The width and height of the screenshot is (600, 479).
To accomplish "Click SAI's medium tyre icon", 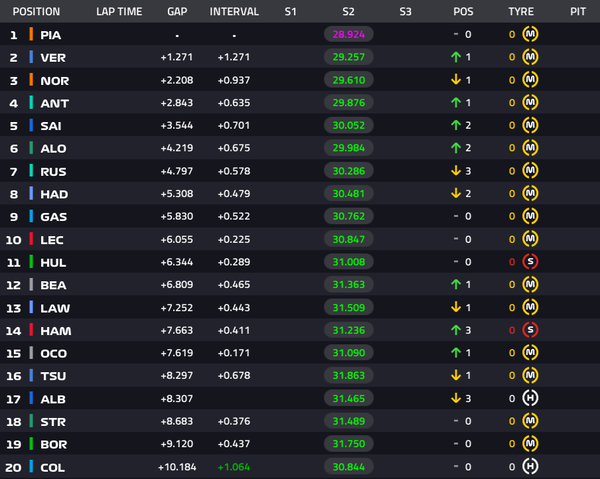I will click(x=530, y=125).
